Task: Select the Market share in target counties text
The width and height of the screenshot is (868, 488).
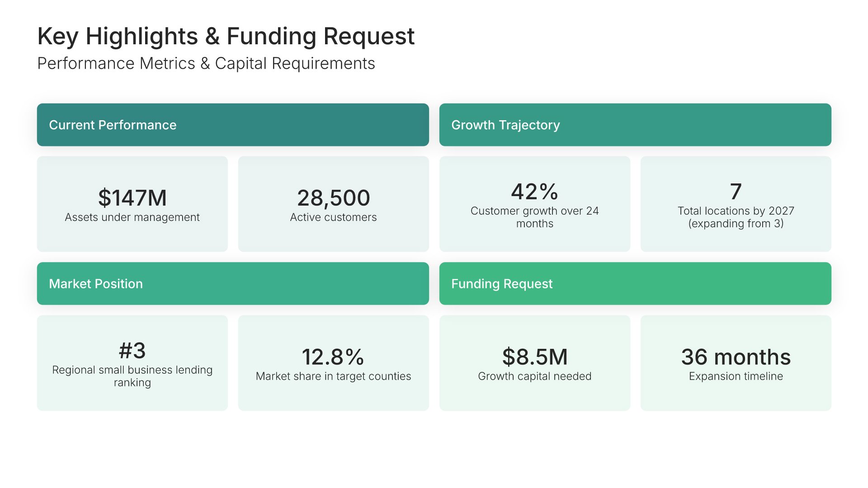Action: (x=333, y=376)
